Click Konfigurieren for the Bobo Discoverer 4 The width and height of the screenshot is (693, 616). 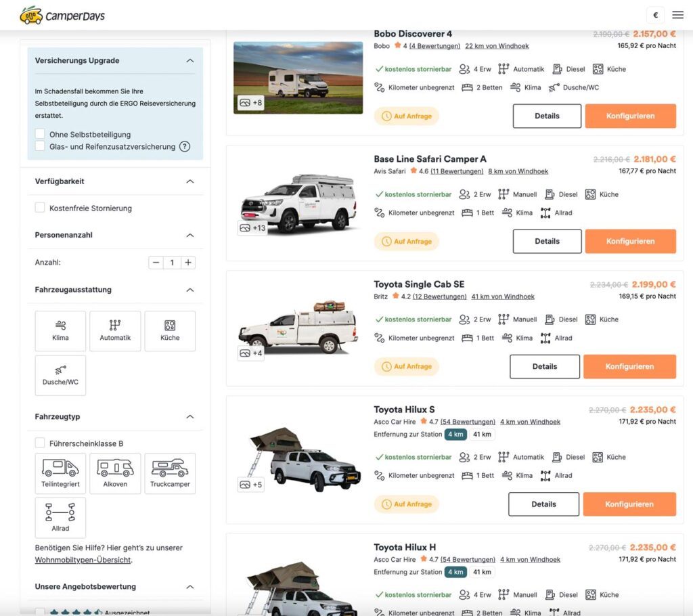629,116
